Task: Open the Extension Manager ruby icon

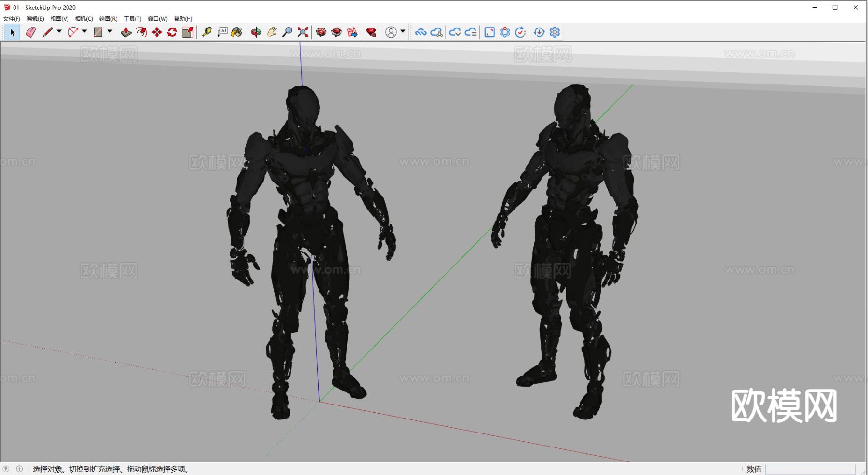Action: tap(371, 32)
